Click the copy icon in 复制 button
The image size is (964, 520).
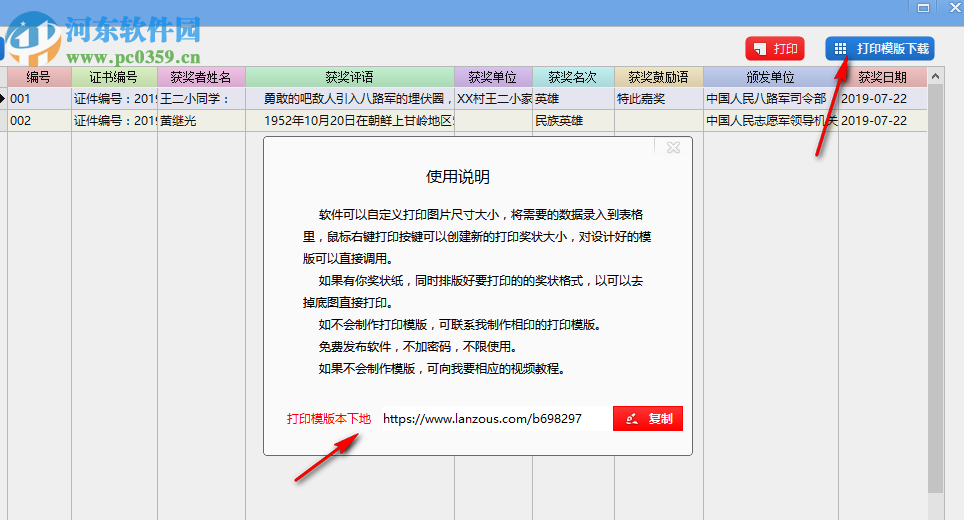pyautogui.click(x=631, y=419)
